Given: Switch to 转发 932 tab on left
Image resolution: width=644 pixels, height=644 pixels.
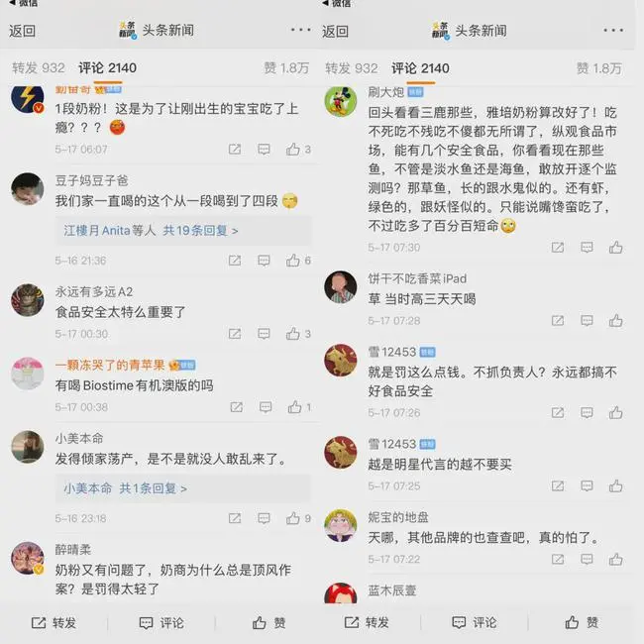Looking at the screenshot, I should click(x=39, y=68).
